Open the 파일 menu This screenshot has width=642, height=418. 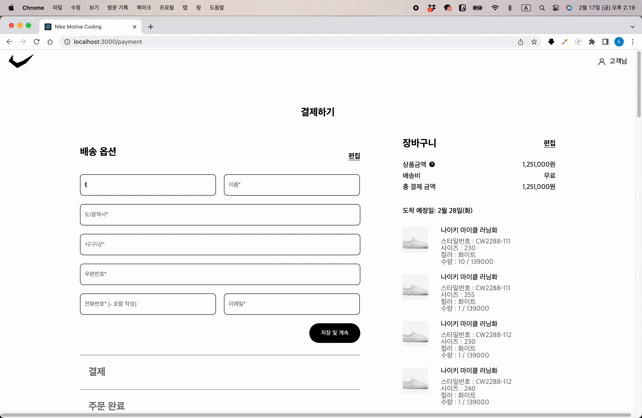[57, 8]
